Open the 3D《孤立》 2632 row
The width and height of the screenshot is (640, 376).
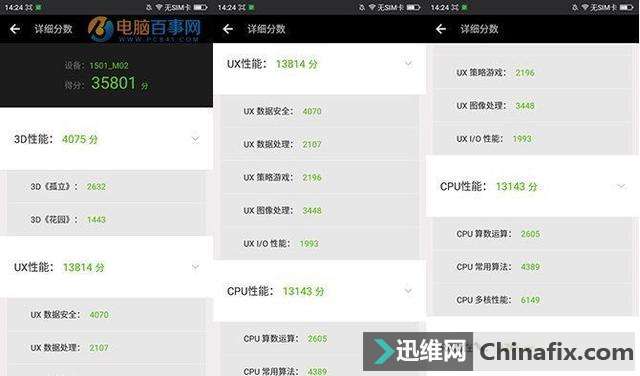106,187
